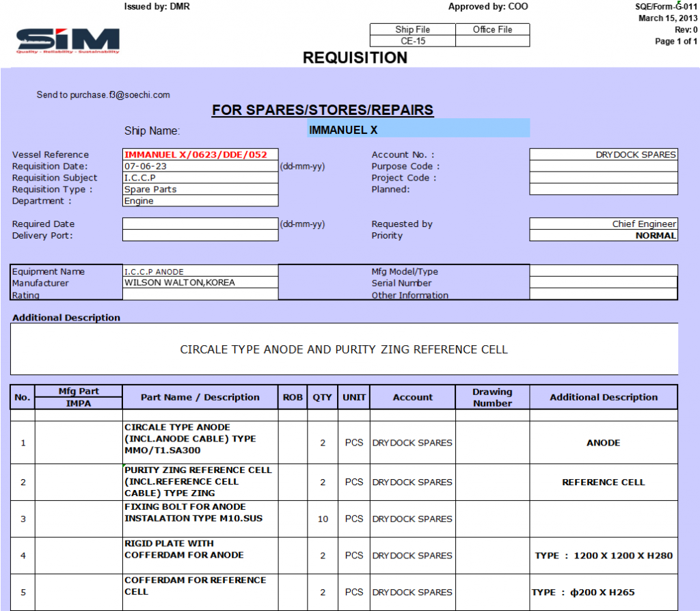Click the Part Name / Description column header
700x611 pixels.
[x=200, y=397]
